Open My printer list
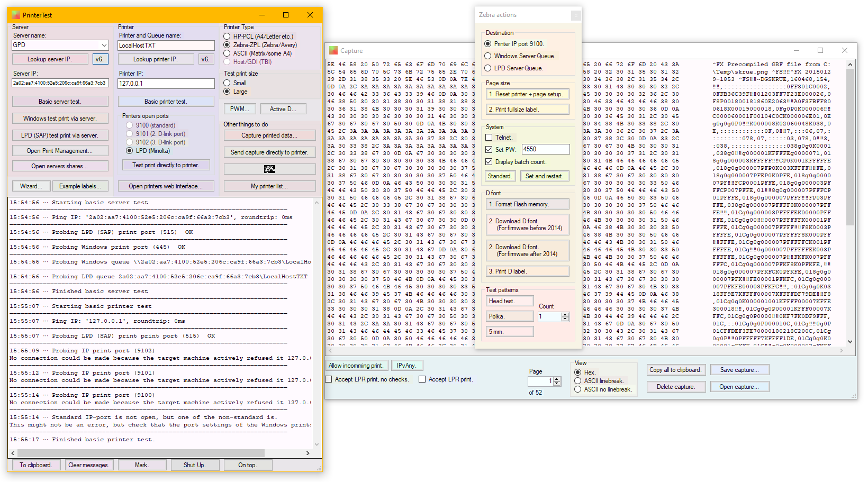This screenshot has width=868, height=482. point(270,186)
